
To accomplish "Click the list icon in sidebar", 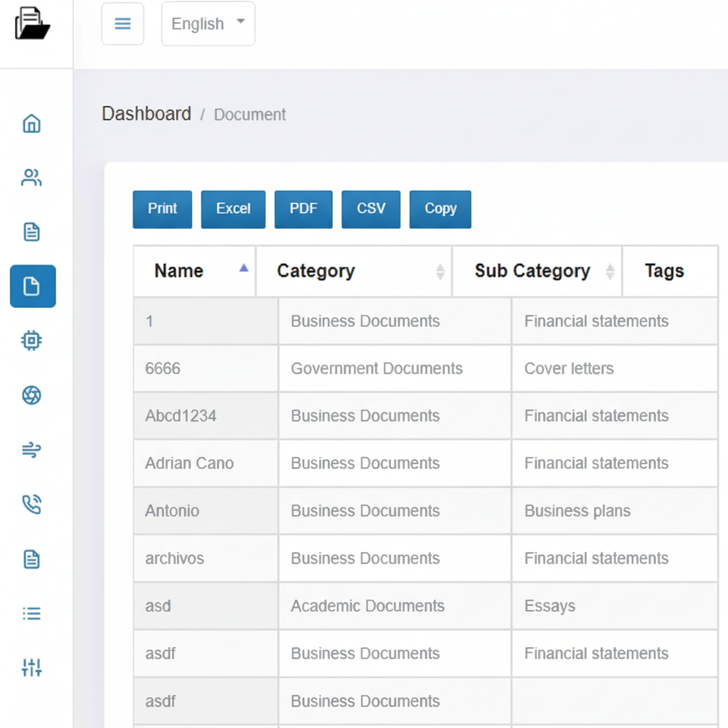I will (x=32, y=613).
